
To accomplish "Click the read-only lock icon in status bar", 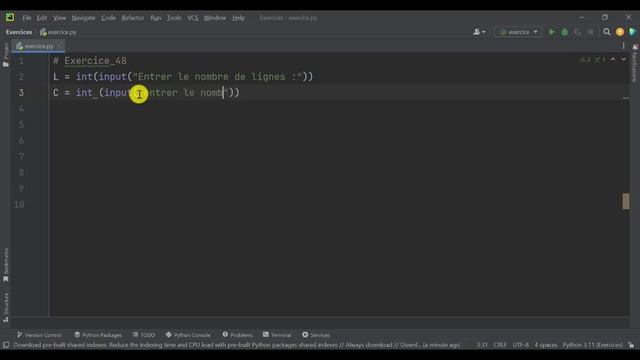I will click(631, 345).
